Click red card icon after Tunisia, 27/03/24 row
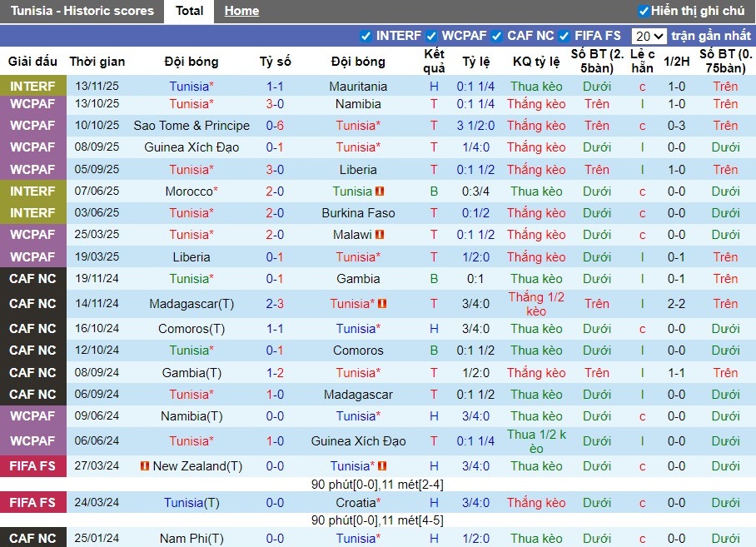 pos(382,466)
